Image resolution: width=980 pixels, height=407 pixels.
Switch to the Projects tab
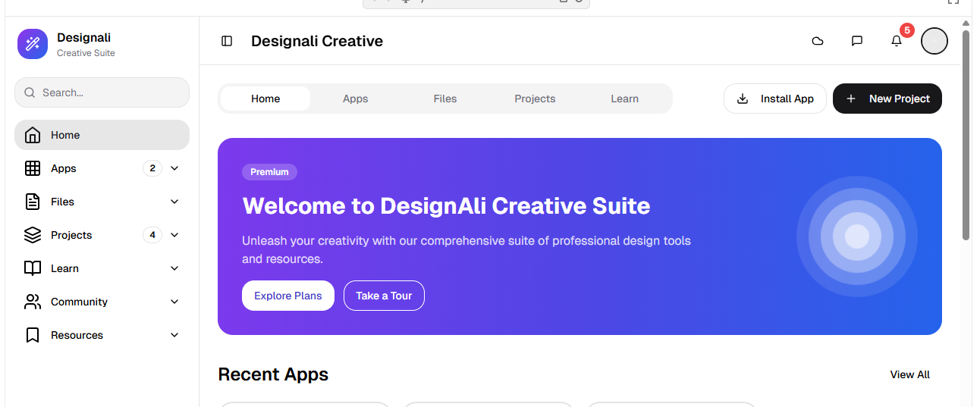pos(535,99)
